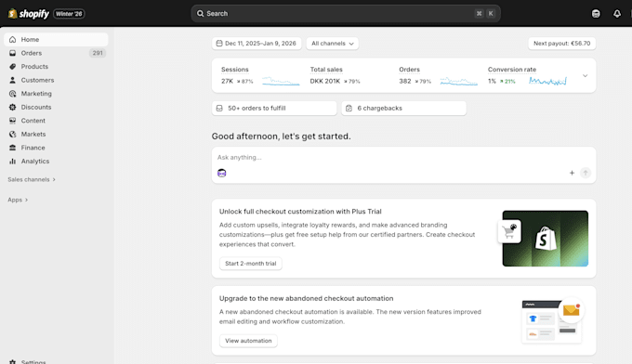Open notifications bell
Image resolution: width=632 pixels, height=364 pixels.
point(617,14)
